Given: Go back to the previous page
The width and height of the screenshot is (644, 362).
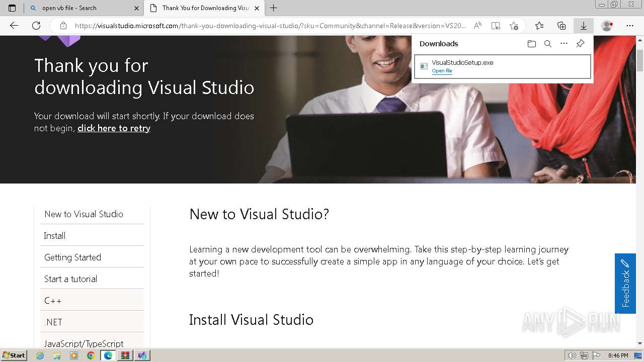Looking at the screenshot, I should pyautogui.click(x=14, y=26).
